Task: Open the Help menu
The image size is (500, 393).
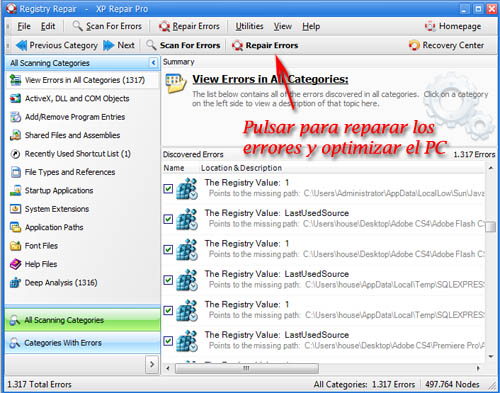Action: [x=311, y=26]
